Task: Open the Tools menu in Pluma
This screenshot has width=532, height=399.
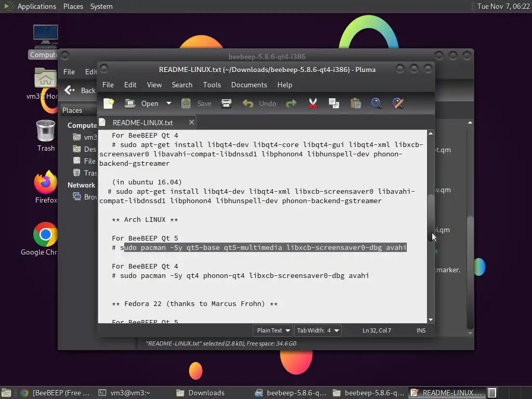Action: pyautogui.click(x=212, y=85)
